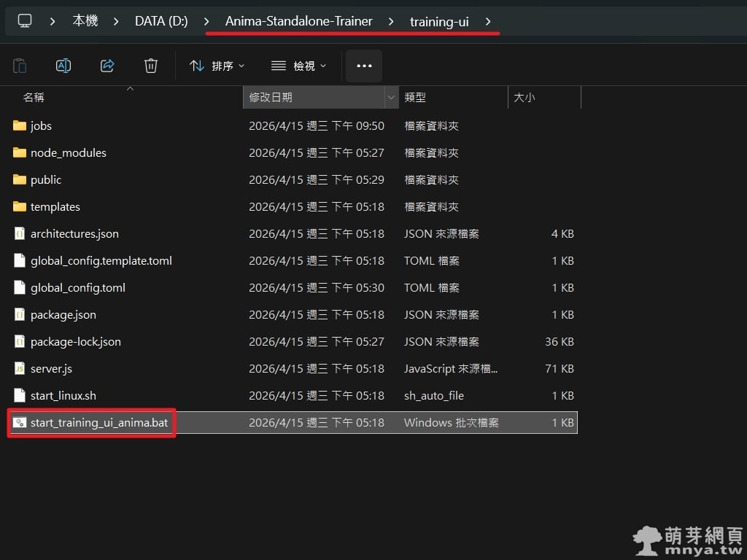Sort by the 大小 column header
This screenshot has height=560, width=747.
524,97
